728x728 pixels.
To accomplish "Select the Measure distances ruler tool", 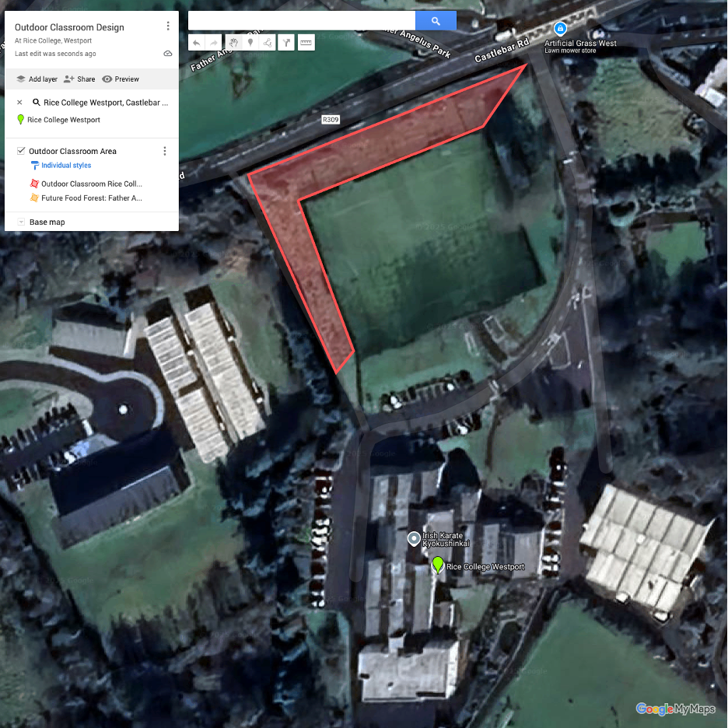I will (306, 43).
